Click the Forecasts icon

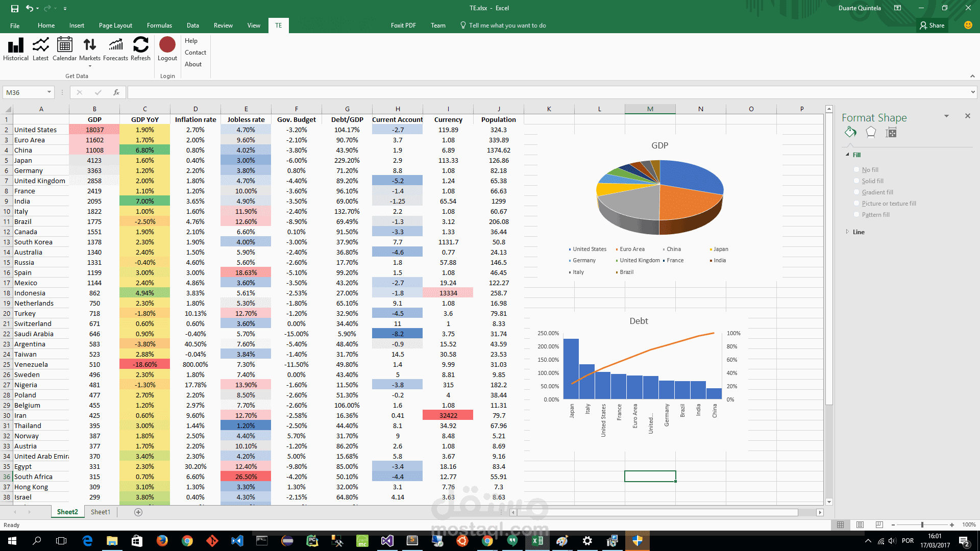[115, 49]
